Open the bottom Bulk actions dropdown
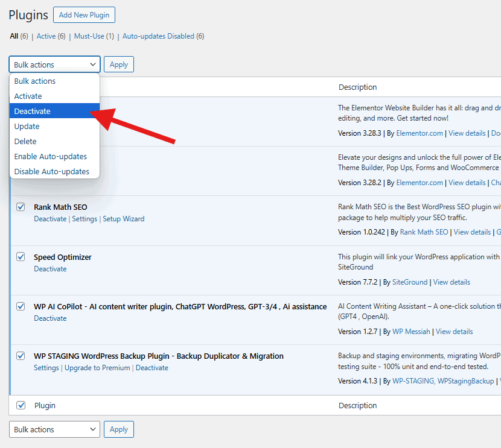Viewport: 501px width, 448px height. click(55, 429)
